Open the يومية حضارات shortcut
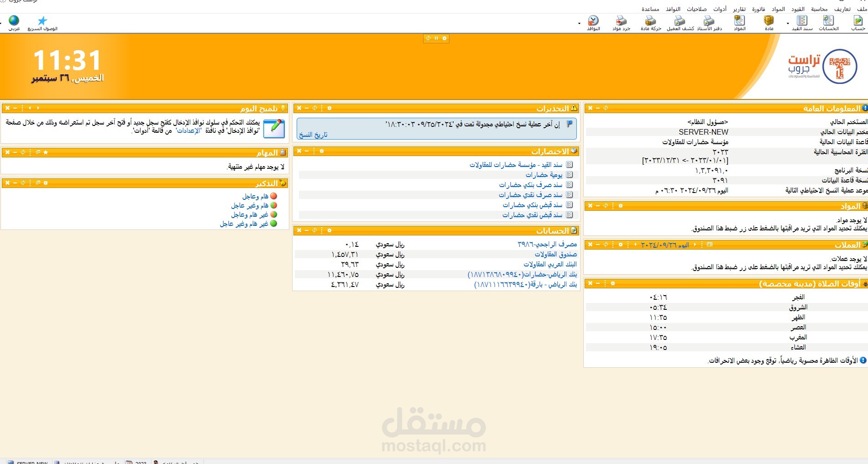Image resolution: width=868 pixels, height=464 pixels. coord(544,175)
